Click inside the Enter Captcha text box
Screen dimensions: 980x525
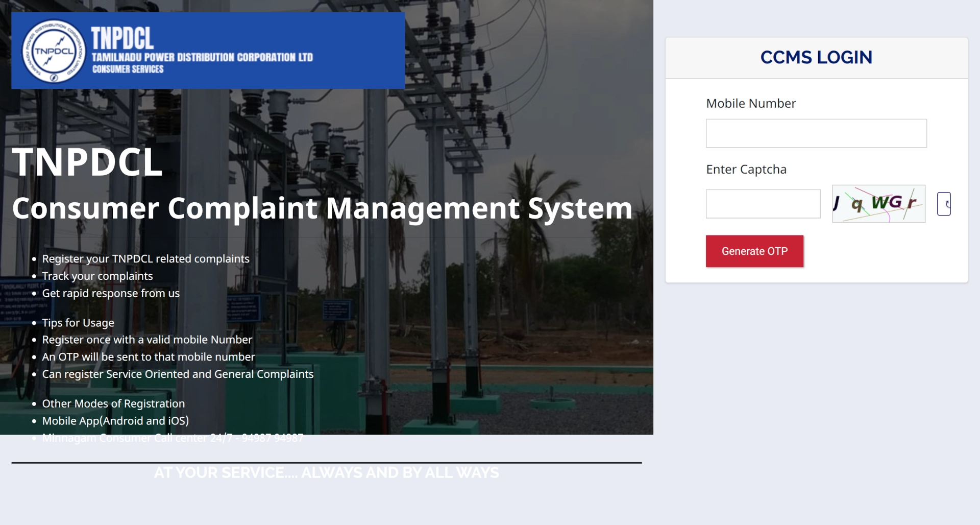[763, 204]
